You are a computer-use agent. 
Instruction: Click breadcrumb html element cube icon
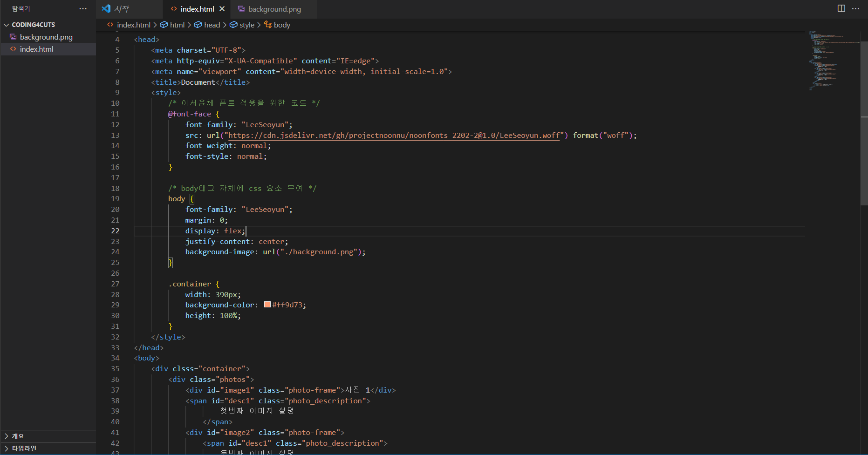tap(164, 25)
